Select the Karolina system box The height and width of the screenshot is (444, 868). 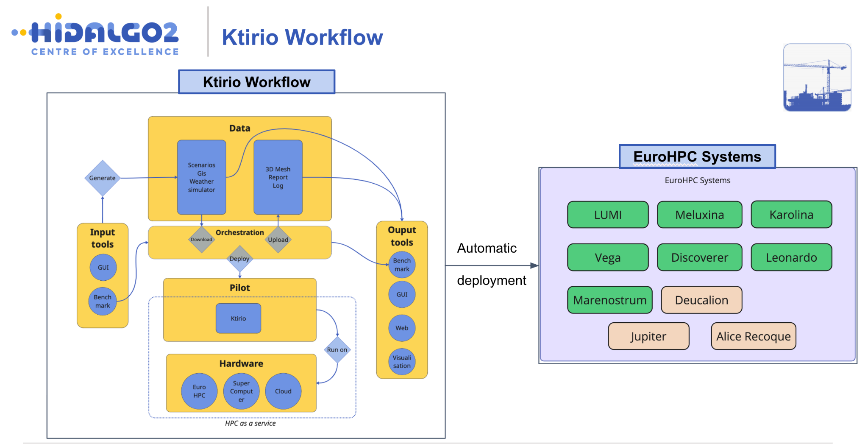point(791,215)
